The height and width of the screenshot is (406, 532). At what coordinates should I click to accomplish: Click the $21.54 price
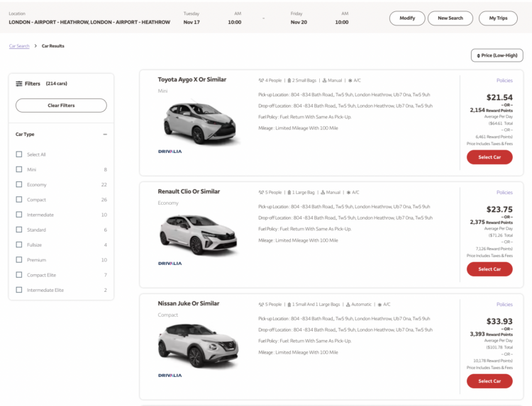pos(499,98)
